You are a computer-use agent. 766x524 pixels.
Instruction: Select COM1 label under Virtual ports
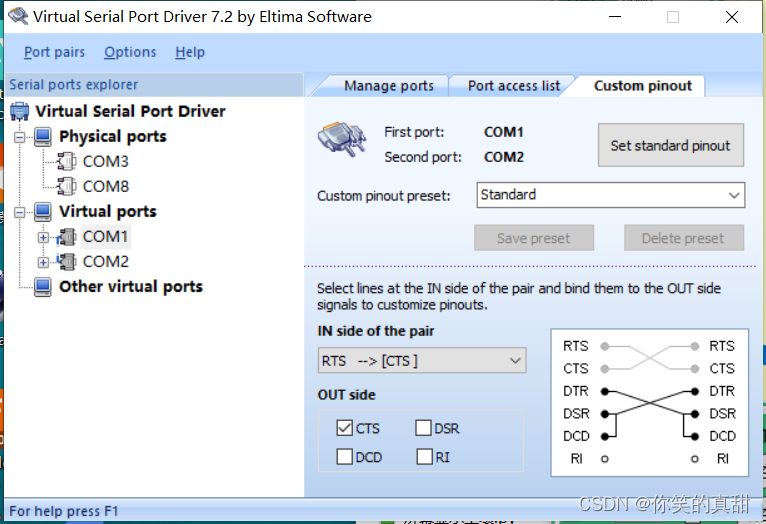click(x=105, y=236)
